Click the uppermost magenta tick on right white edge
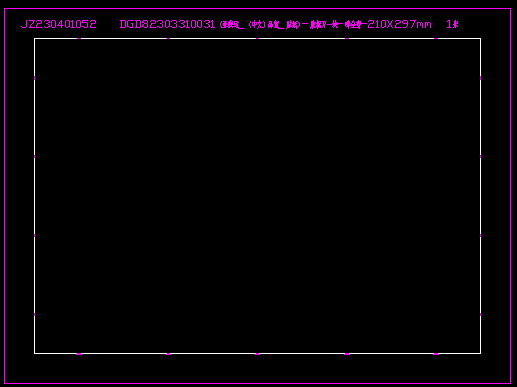Image resolution: width=517 pixels, height=387 pixels. coord(480,78)
